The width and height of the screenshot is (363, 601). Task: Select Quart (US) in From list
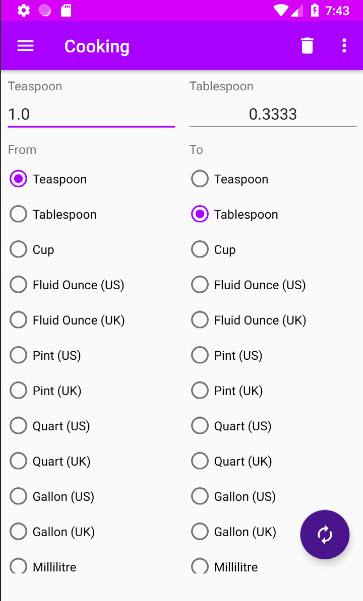point(50,426)
